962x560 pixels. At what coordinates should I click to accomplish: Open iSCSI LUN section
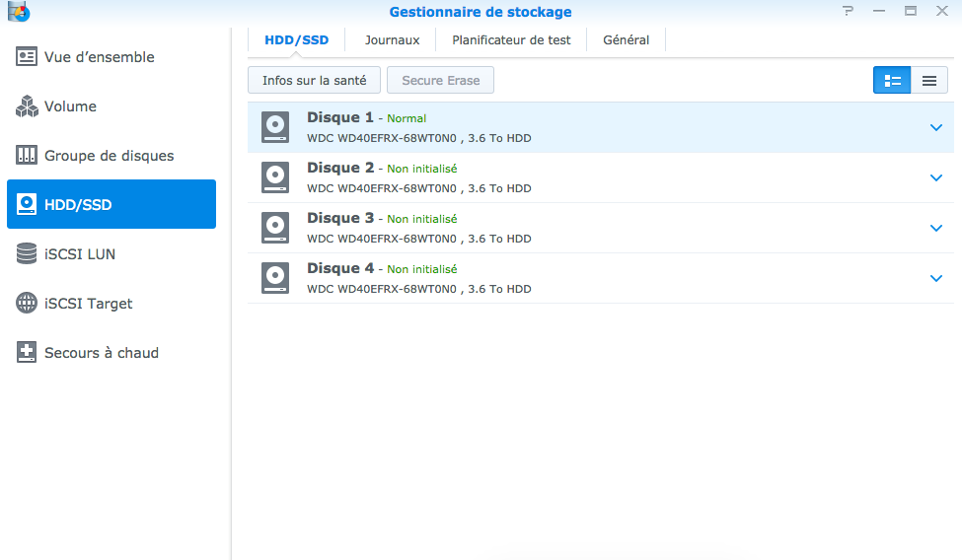111,254
